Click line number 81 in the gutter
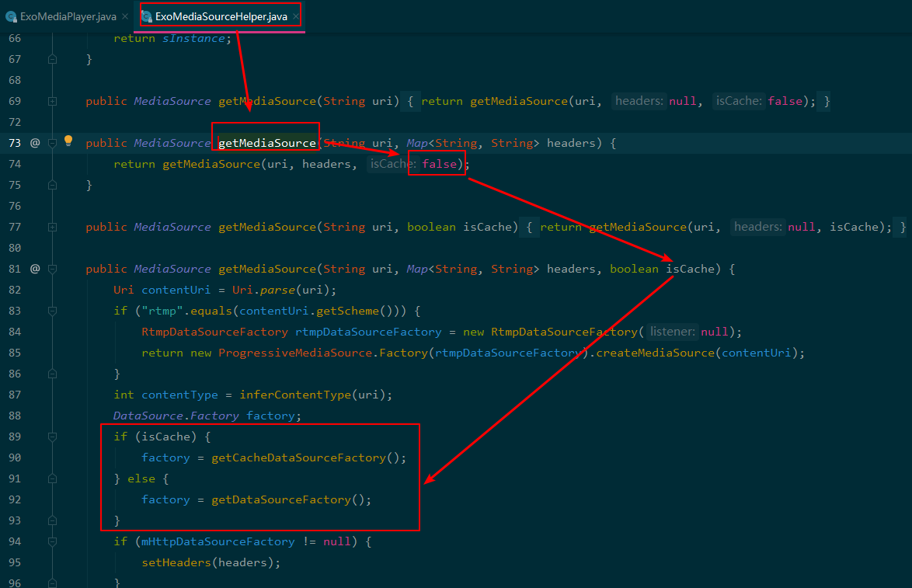 [15, 269]
